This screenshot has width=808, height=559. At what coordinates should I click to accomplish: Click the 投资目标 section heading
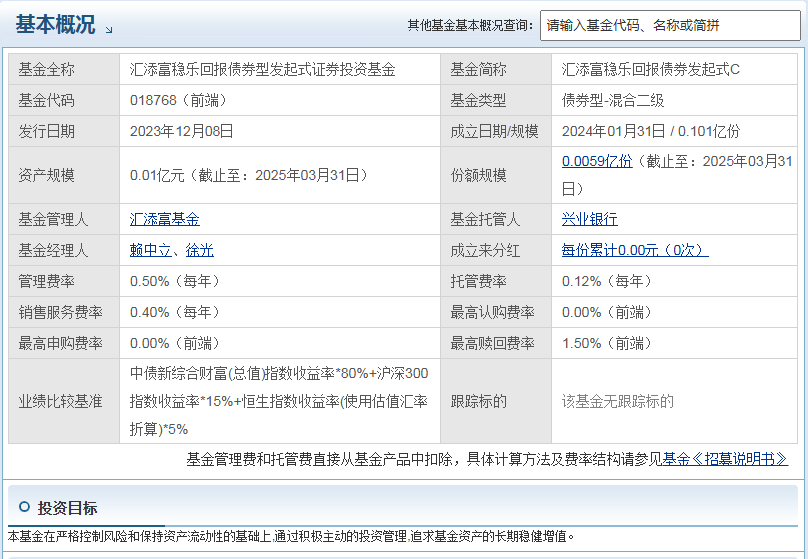68,508
